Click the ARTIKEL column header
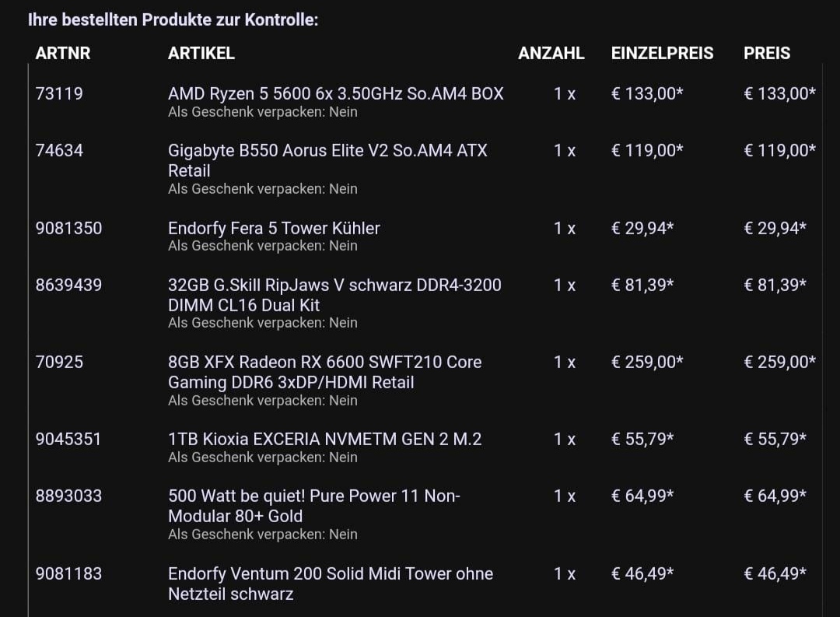Image resolution: width=840 pixels, height=617 pixels. click(x=201, y=53)
